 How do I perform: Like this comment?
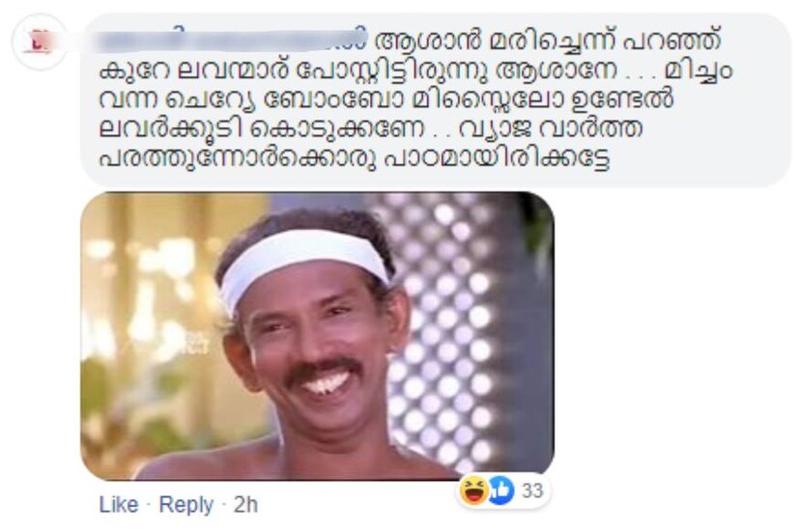pos(119,505)
